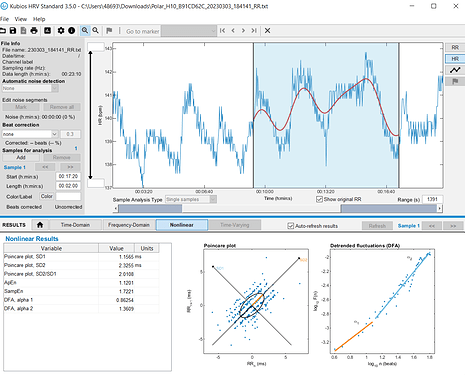The image size is (465, 375).
Task: Toggle Auto-refresh results checkbox
Action: (x=291, y=226)
